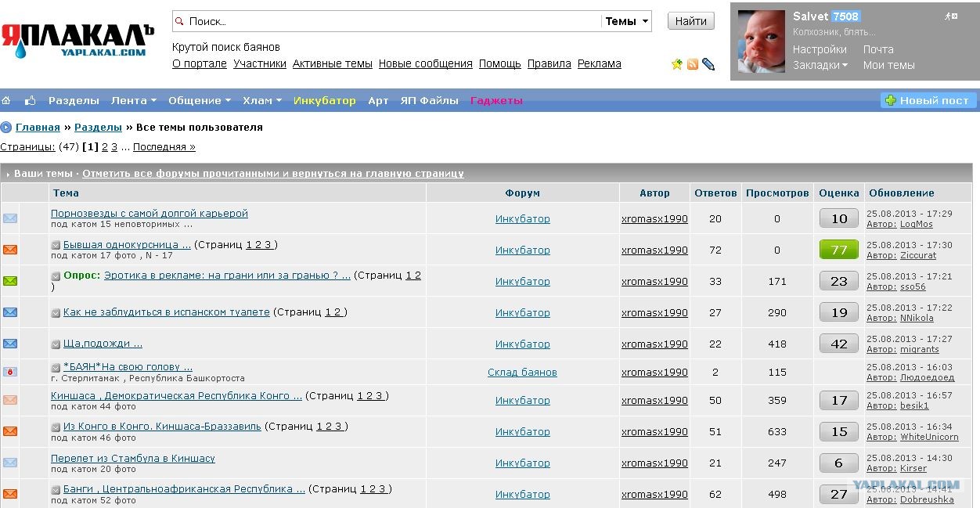The height and width of the screenshot is (508, 980).
Task: Open Активные темы link
Action: click(x=333, y=63)
